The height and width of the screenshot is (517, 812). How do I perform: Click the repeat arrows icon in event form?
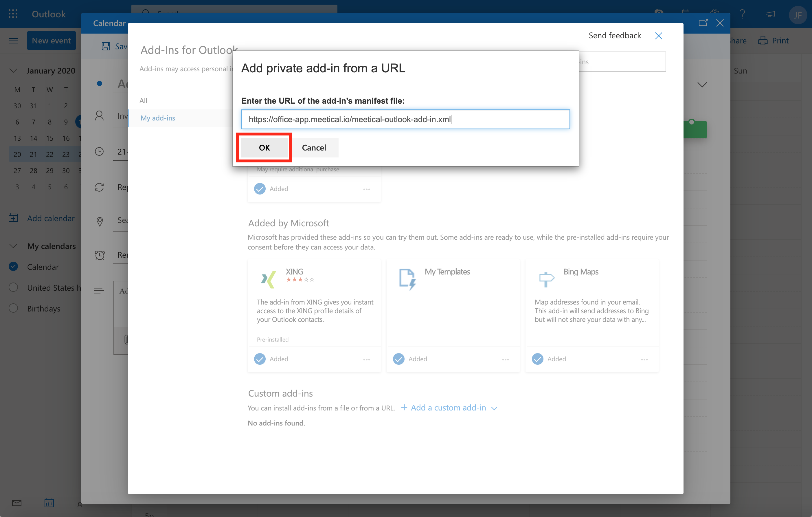[x=99, y=187]
